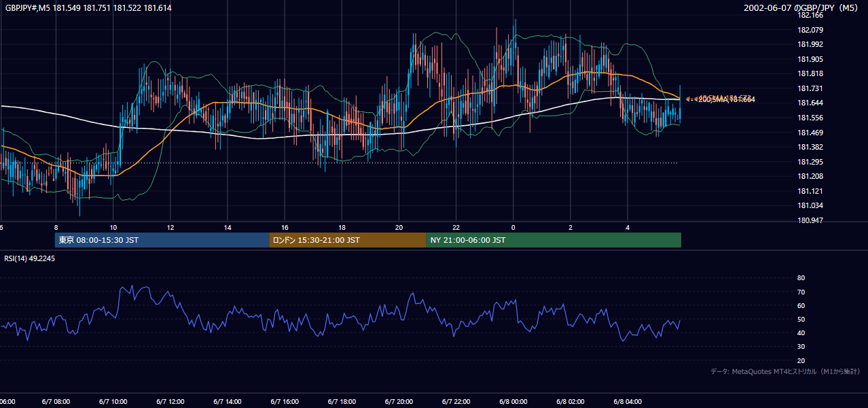Click the RSI scale label 60
868x408 pixels.
(801, 305)
